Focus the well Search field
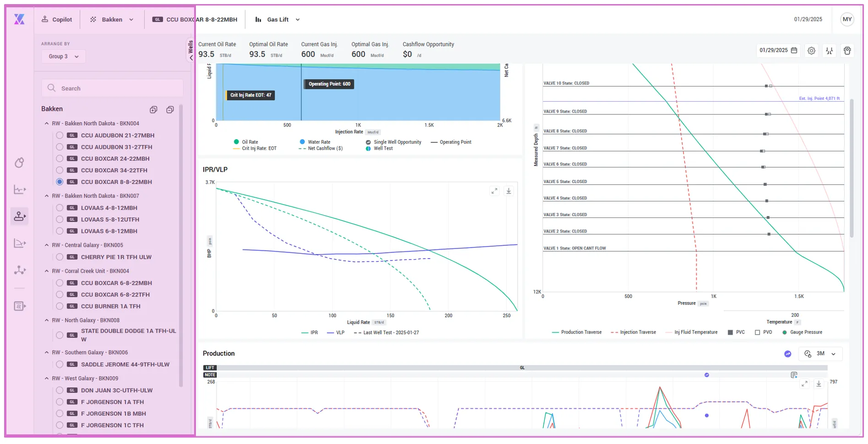Image resolution: width=868 pixels, height=444 pixels. coord(113,88)
